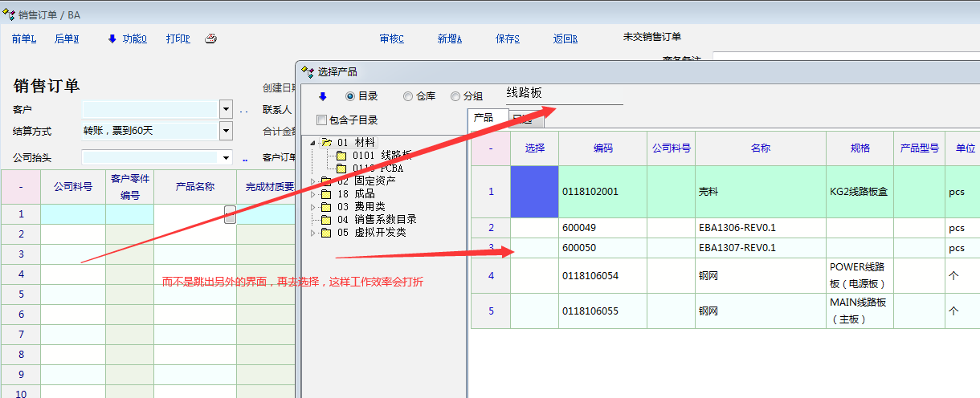Click the 01 材料 open folder icon
The width and height of the screenshot is (980, 398).
[x=326, y=143]
